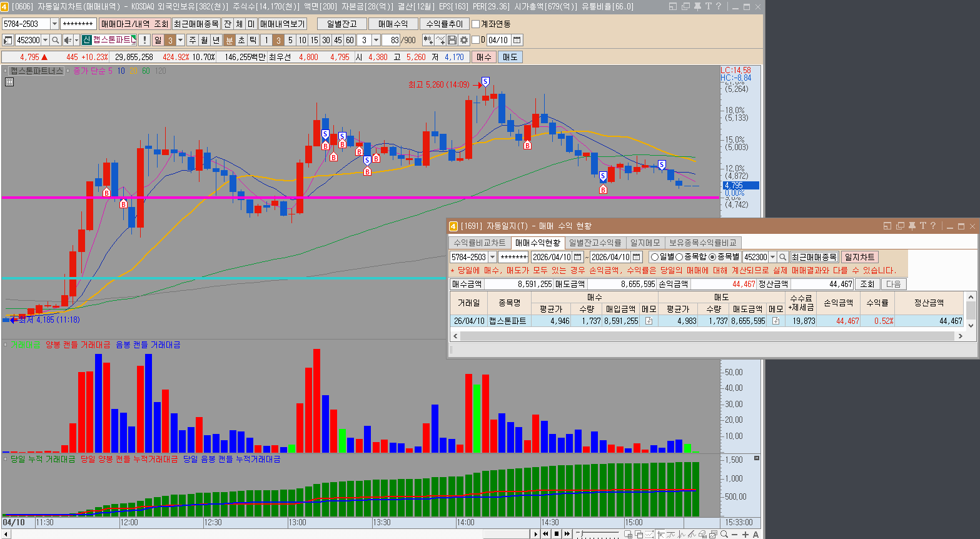Expand stock code dropdown in profit window
The image size is (980, 539).
772,257
